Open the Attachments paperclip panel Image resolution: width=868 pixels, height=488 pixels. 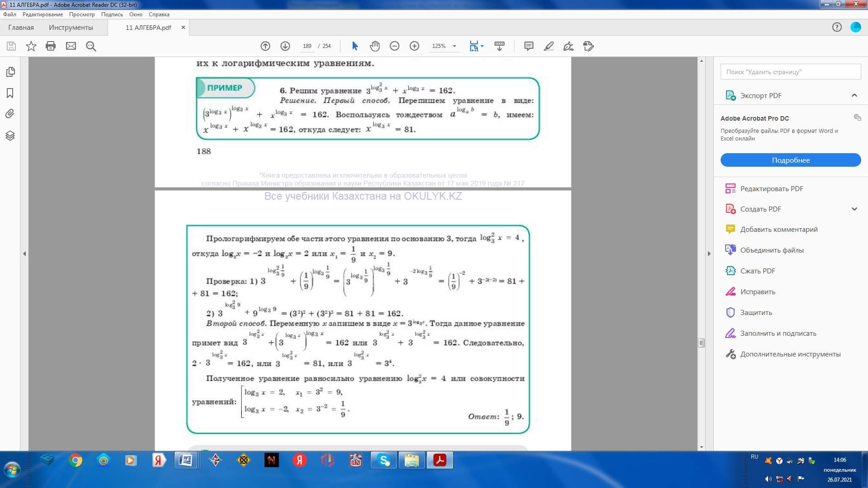(10, 114)
